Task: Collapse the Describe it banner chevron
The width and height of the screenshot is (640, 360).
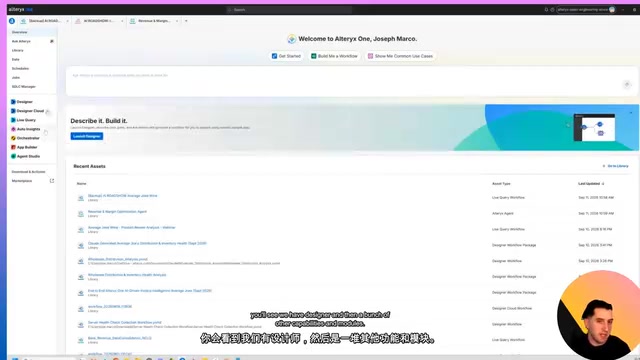Action: click(x=631, y=113)
